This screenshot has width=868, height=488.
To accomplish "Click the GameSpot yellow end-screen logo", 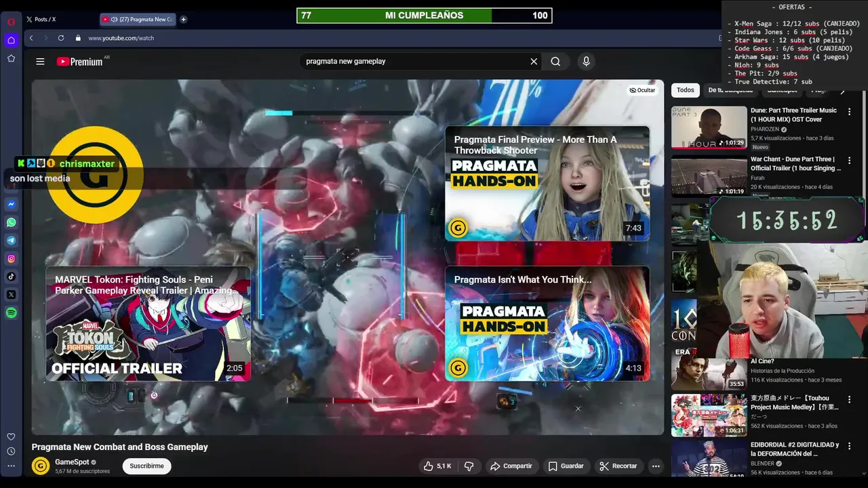I will 96,175.
